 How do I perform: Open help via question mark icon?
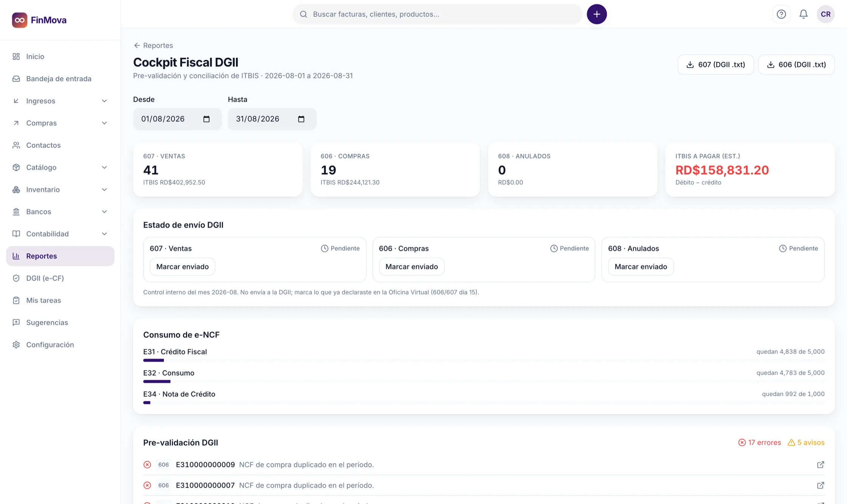click(x=781, y=14)
